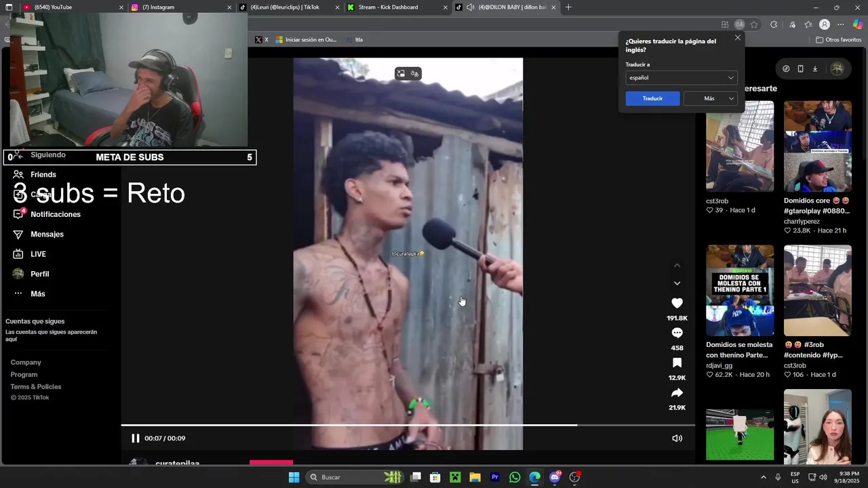868x488 pixels.
Task: Pause the TikTok video playback
Action: point(135,439)
